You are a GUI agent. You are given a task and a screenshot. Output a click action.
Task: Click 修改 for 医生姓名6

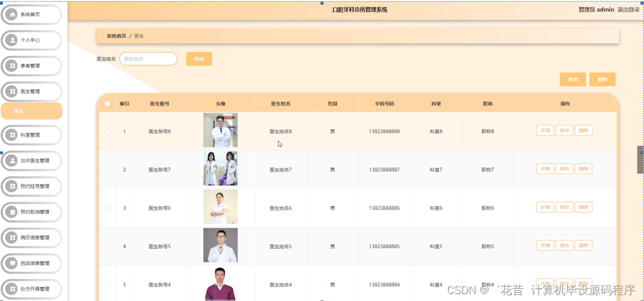point(564,207)
